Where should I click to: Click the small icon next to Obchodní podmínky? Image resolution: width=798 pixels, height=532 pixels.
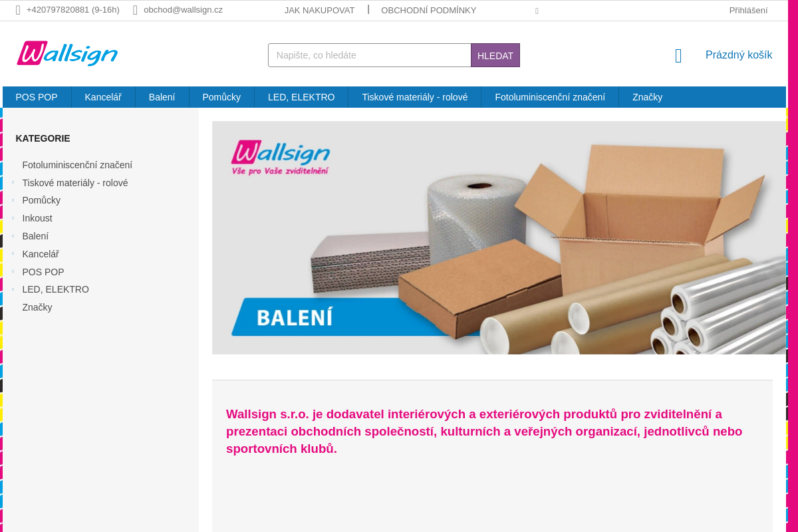(x=537, y=11)
